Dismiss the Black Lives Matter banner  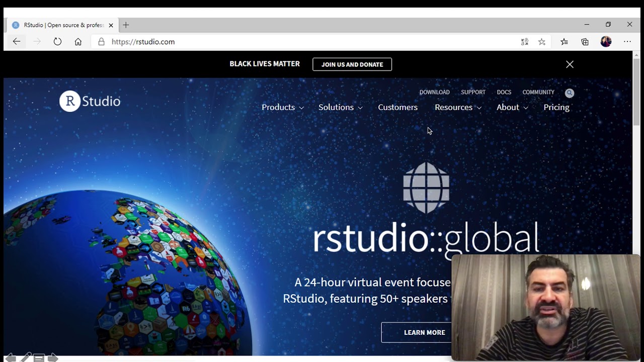(x=570, y=64)
